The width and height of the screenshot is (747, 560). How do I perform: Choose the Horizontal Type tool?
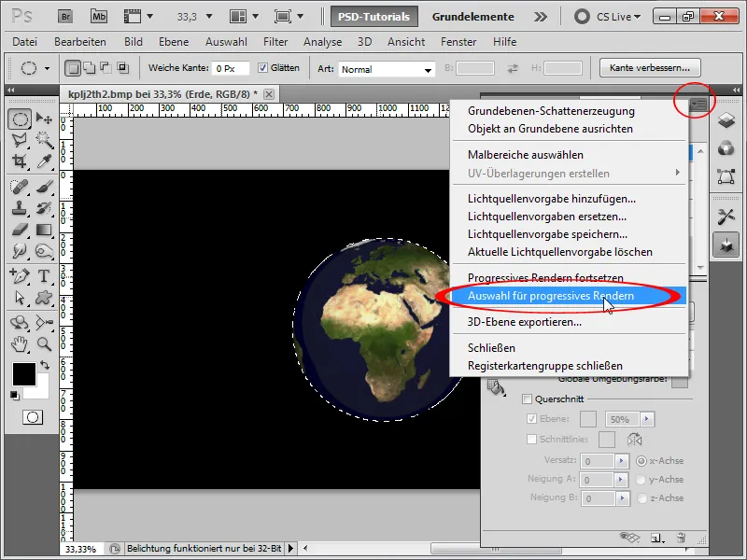click(x=44, y=275)
